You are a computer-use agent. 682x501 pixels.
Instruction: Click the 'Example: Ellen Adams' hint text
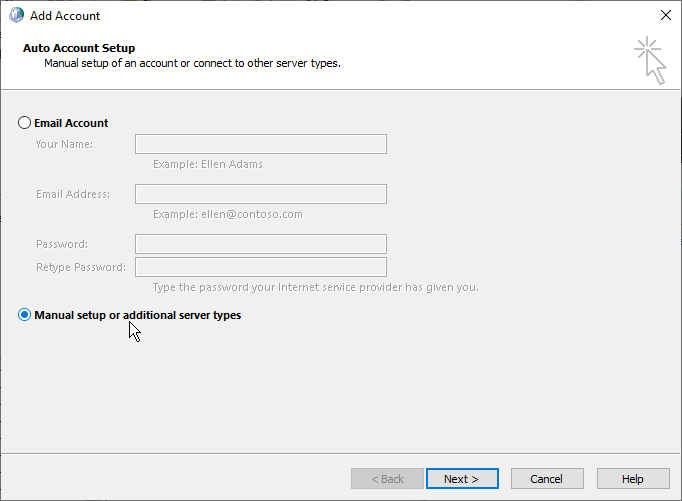tap(207, 164)
